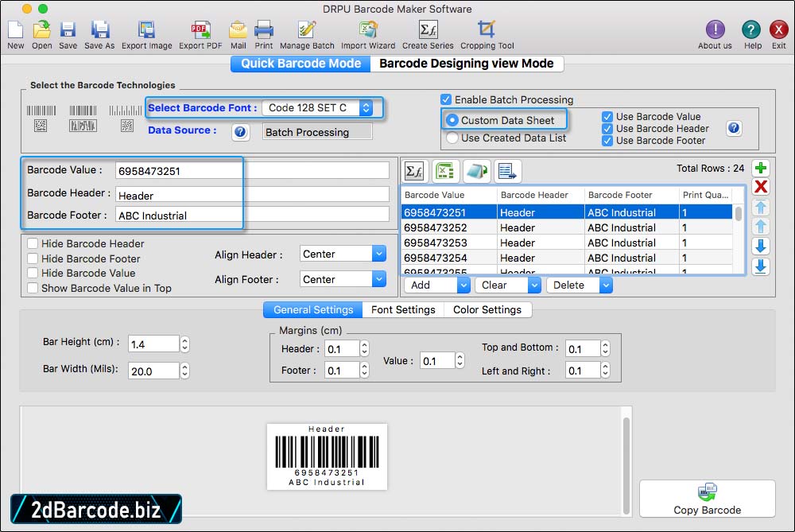Click Data Source help question icon
This screenshot has width=795, height=532.
[240, 132]
